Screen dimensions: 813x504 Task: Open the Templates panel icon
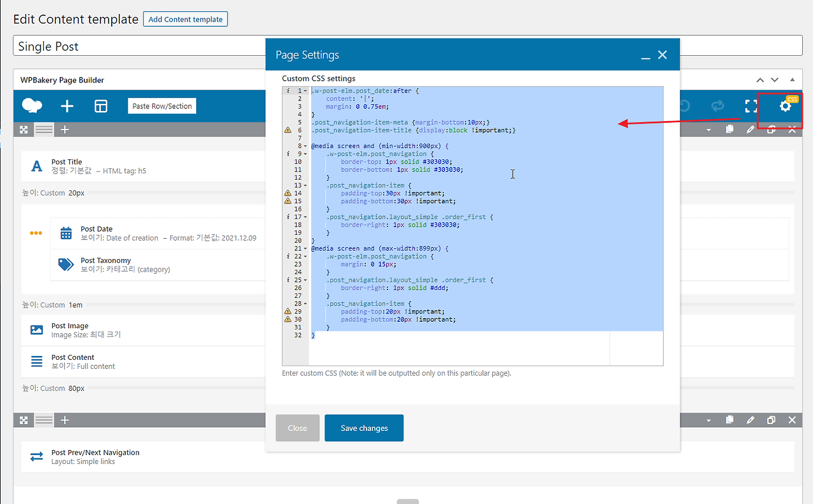[101, 106]
